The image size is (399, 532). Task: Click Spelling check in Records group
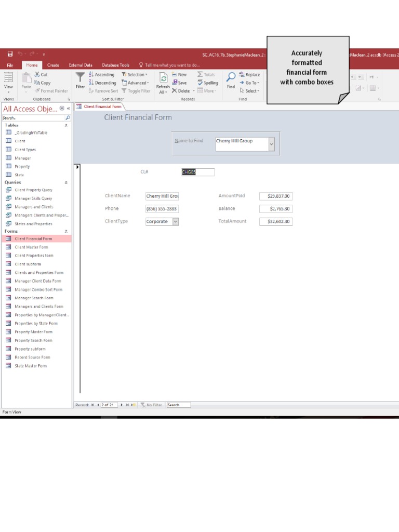point(208,83)
